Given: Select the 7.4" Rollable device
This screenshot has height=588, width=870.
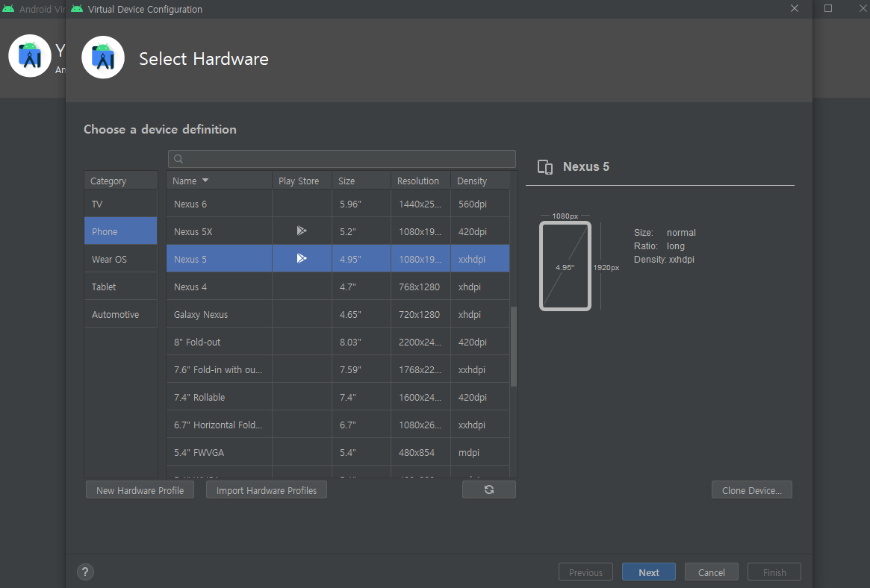Looking at the screenshot, I should 338,397.
